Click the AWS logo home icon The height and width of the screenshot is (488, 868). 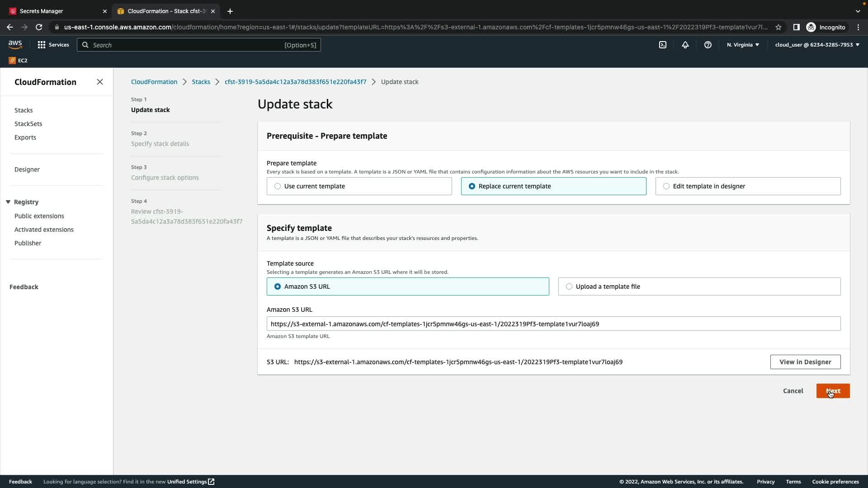click(15, 44)
